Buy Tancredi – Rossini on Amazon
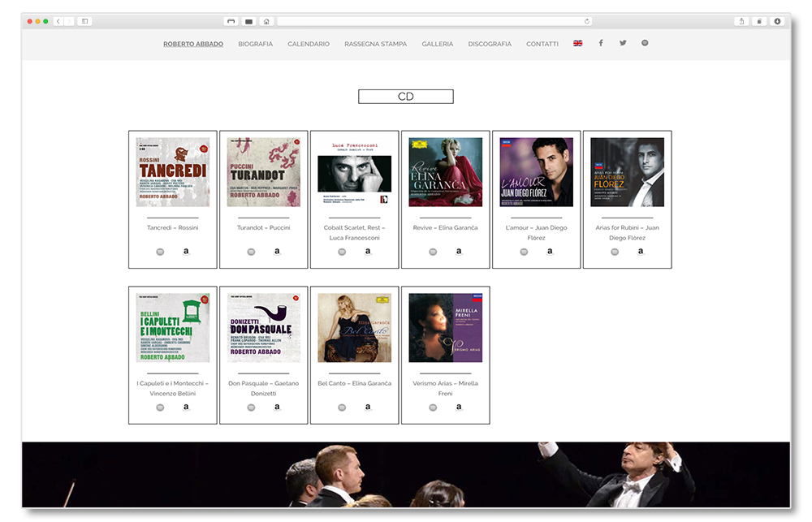The width and height of the screenshot is (812, 522). (186, 251)
